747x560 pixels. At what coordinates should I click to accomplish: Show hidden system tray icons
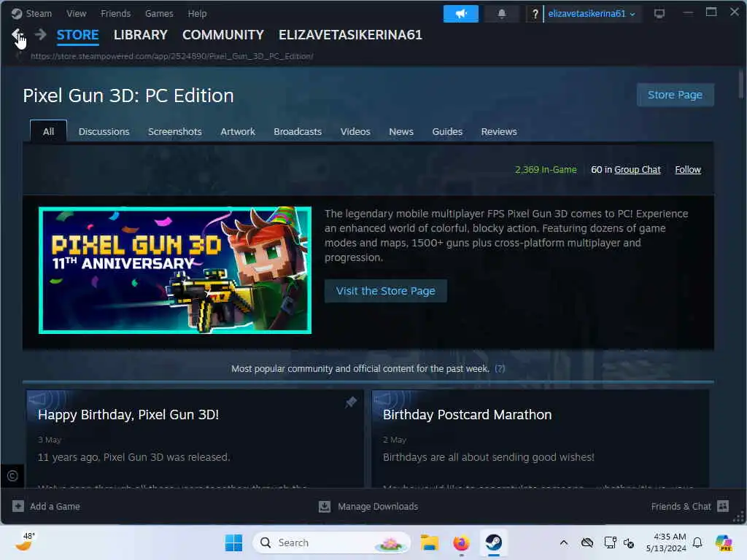(x=564, y=542)
